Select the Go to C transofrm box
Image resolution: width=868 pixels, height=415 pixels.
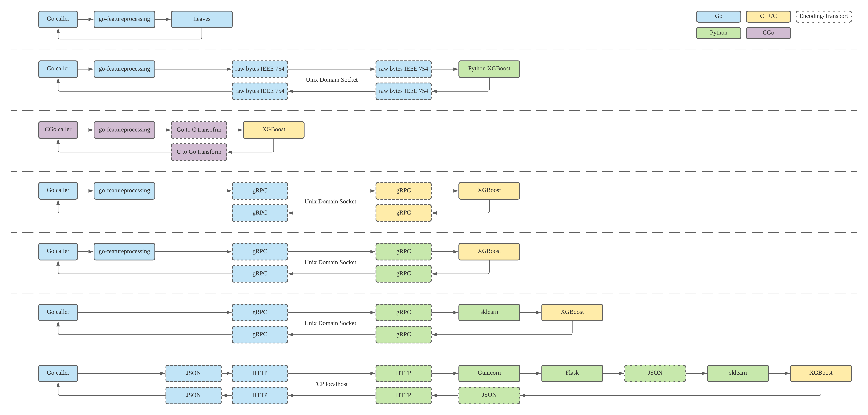click(199, 130)
